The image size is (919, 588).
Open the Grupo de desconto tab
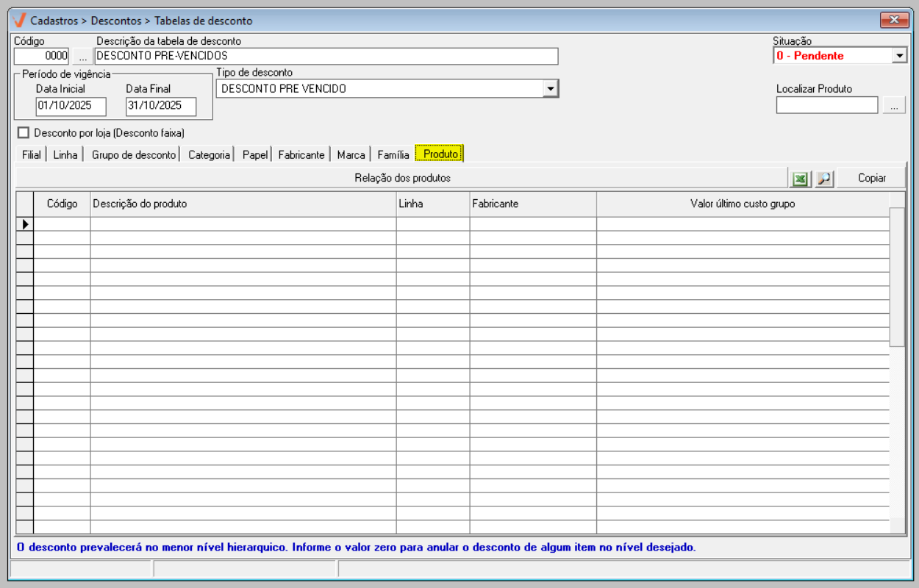click(x=134, y=154)
